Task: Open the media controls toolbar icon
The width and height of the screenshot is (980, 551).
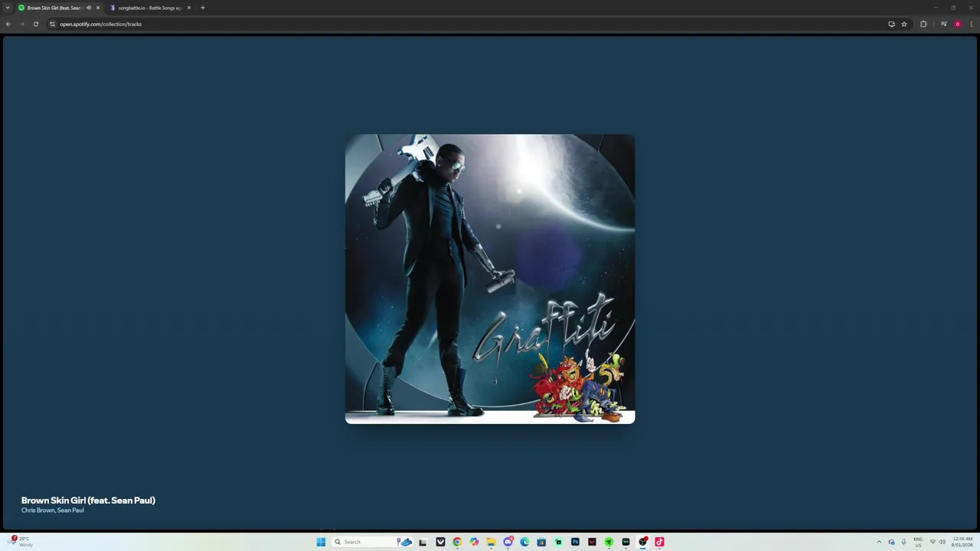Action: (944, 24)
